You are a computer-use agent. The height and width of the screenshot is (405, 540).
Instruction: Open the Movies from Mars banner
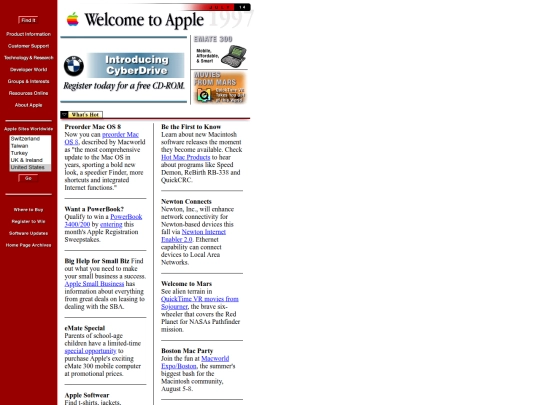[219, 88]
